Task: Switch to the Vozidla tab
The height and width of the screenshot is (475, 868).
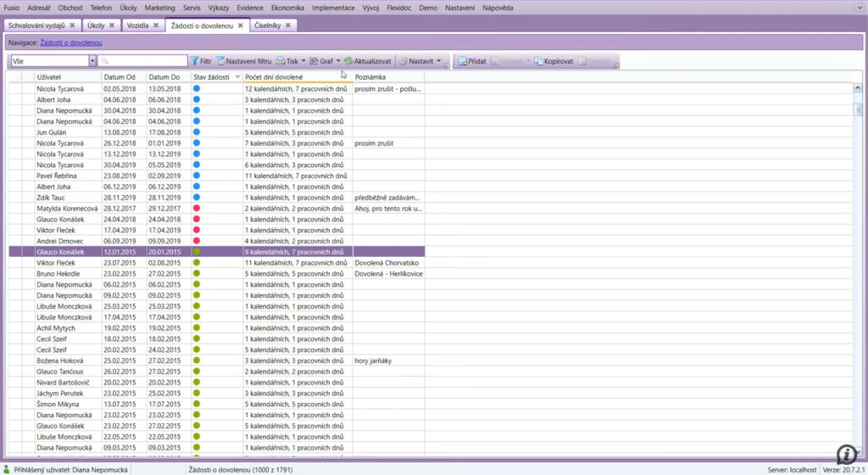Action: (137, 25)
